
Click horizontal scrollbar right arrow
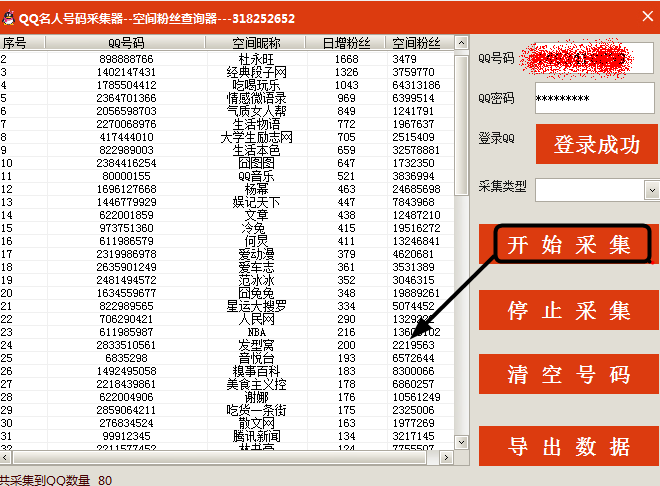point(446,457)
